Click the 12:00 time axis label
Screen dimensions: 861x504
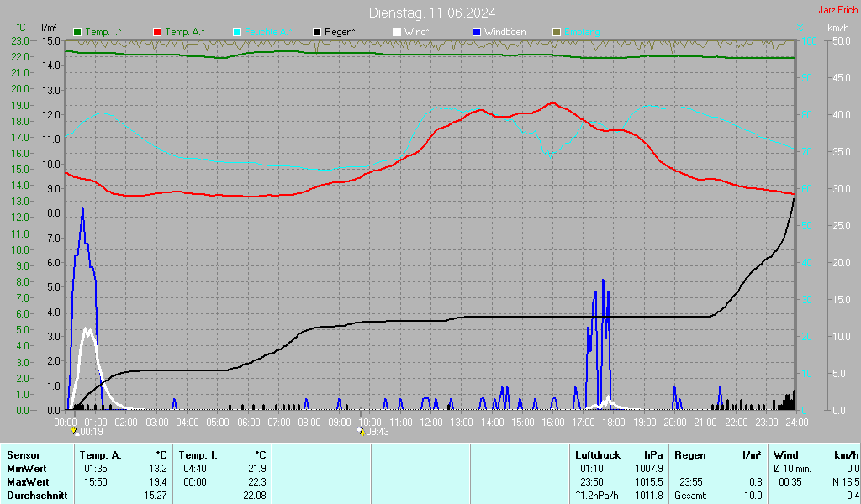[x=430, y=422]
